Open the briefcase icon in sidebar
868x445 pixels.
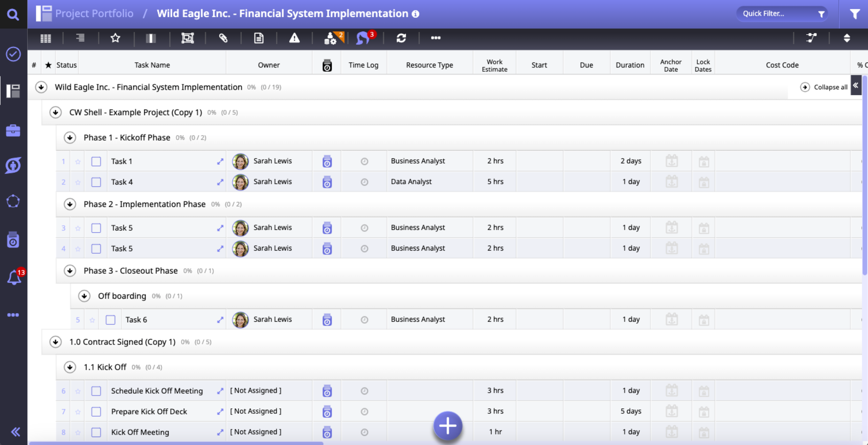pos(13,131)
